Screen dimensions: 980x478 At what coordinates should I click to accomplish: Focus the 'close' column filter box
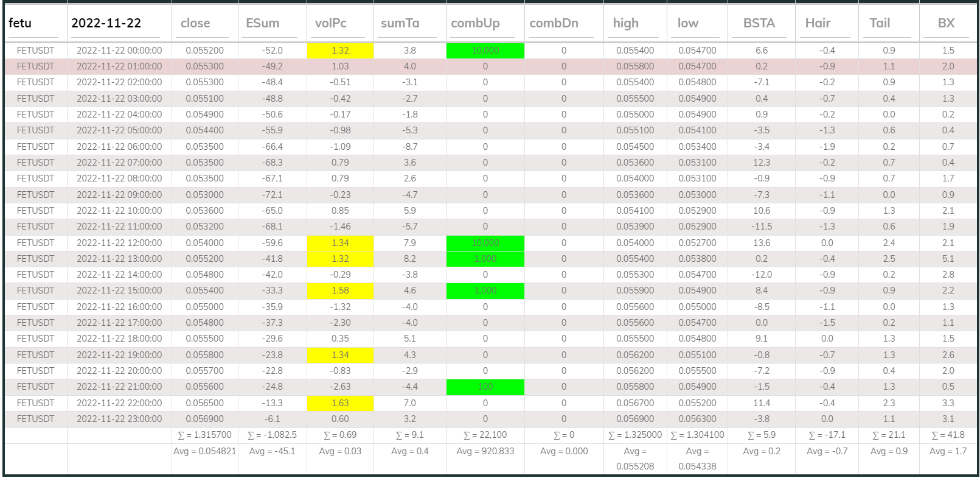(204, 24)
